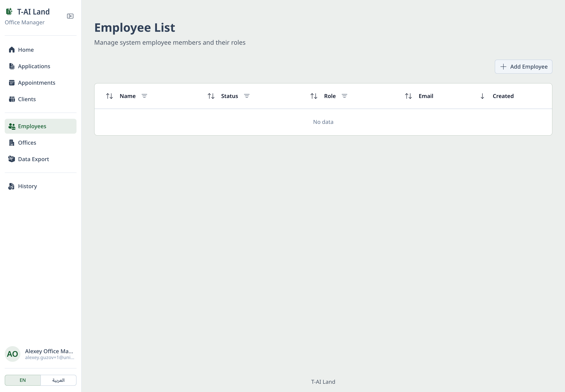Toggle the Created column sort arrow

coord(482,96)
